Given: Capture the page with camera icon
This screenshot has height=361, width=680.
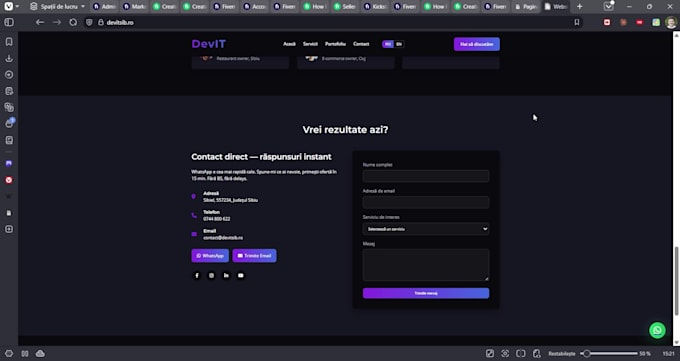Looking at the screenshot, I should point(505,354).
